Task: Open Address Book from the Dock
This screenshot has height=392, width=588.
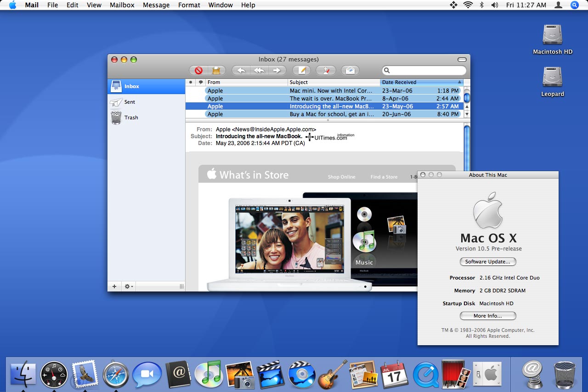Action: pyautogui.click(x=178, y=375)
